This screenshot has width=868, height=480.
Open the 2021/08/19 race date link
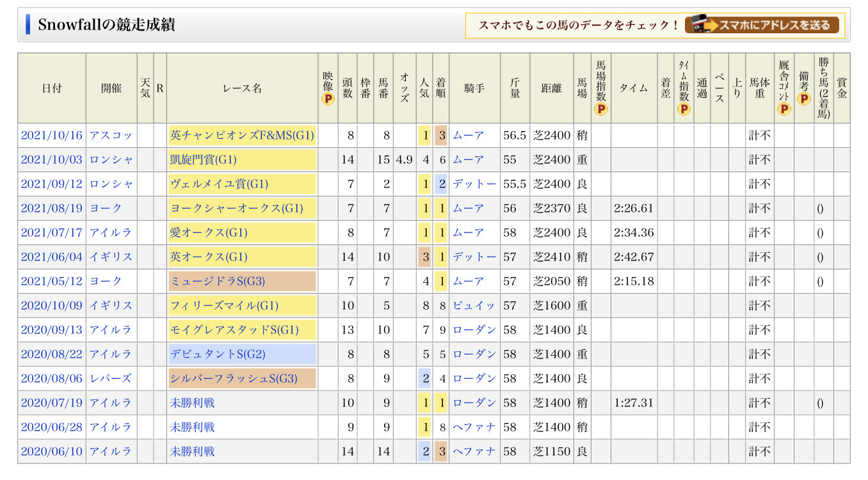tap(52, 209)
